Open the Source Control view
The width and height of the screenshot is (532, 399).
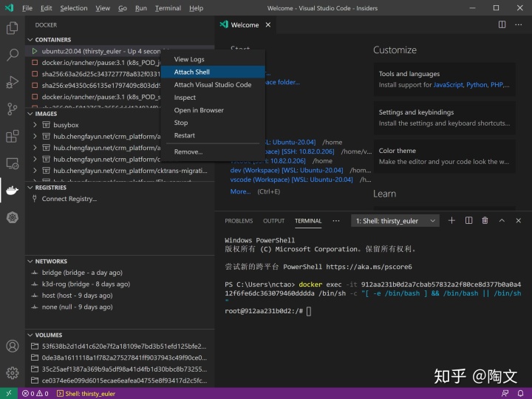point(13,109)
